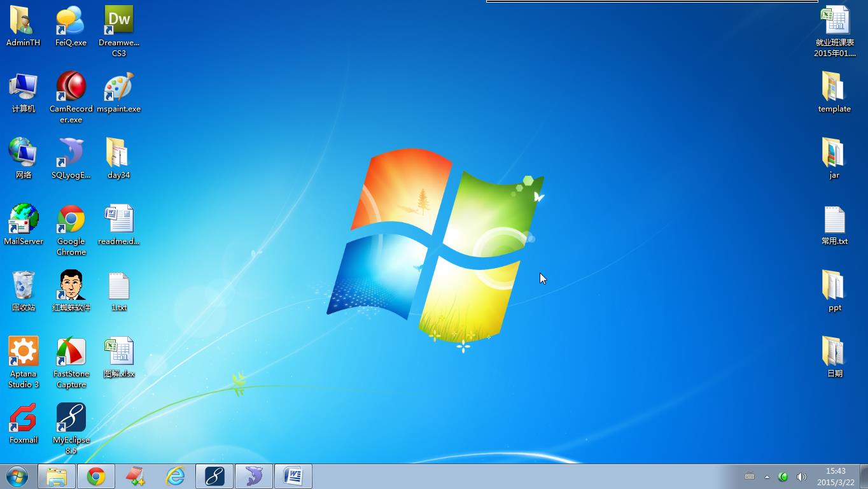This screenshot has height=489, width=868.
Task: Click the mspaint.exe desktop shortcut
Action: [x=119, y=88]
